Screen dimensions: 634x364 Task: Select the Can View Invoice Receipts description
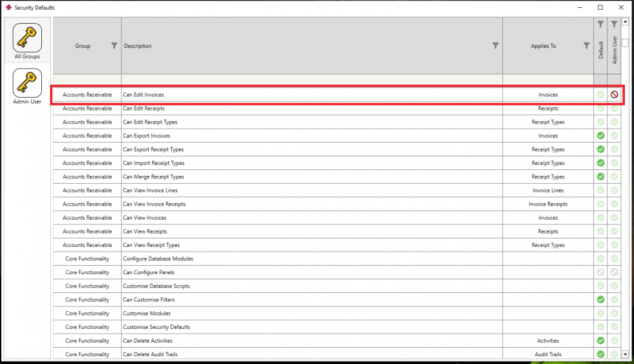154,204
